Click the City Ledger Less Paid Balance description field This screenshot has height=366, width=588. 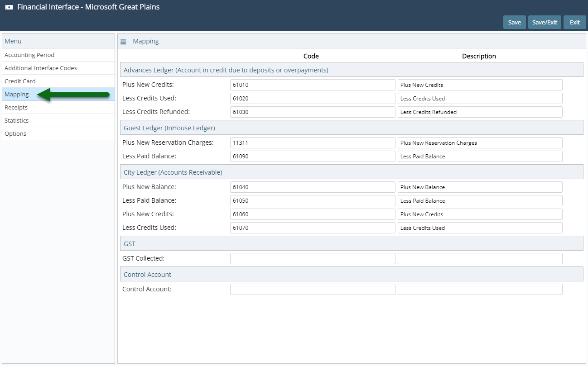point(480,200)
